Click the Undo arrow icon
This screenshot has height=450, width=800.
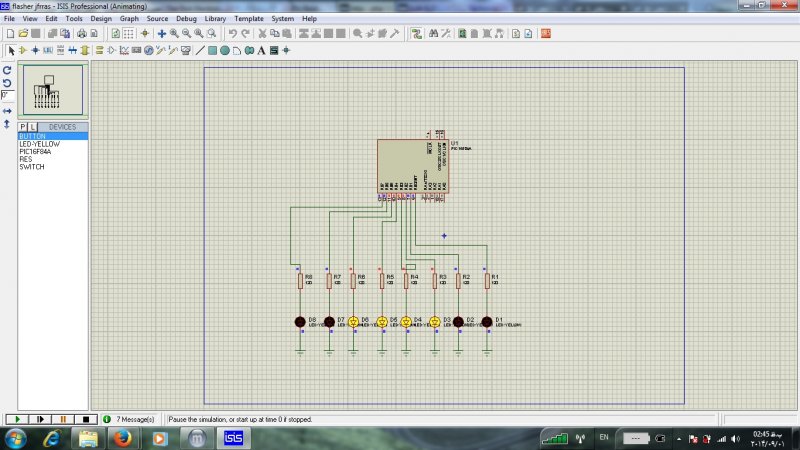pyautogui.click(x=233, y=34)
